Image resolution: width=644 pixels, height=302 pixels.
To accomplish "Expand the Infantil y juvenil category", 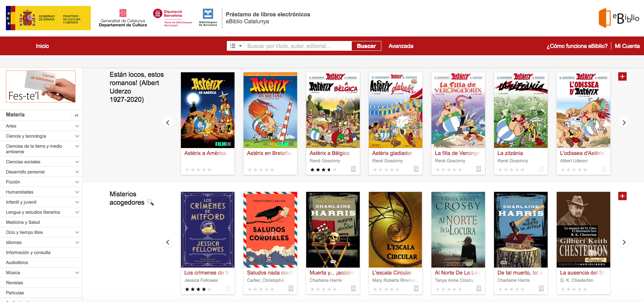I will (x=77, y=202).
